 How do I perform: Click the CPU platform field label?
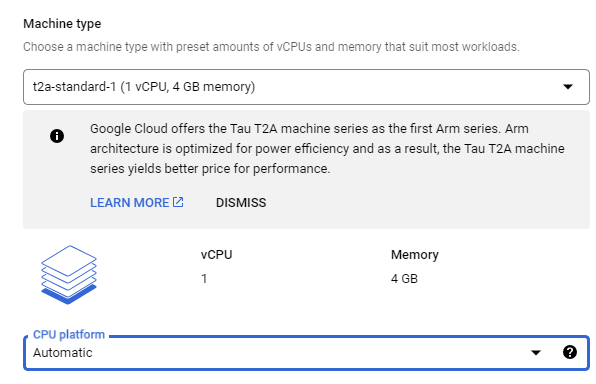pyautogui.click(x=69, y=334)
